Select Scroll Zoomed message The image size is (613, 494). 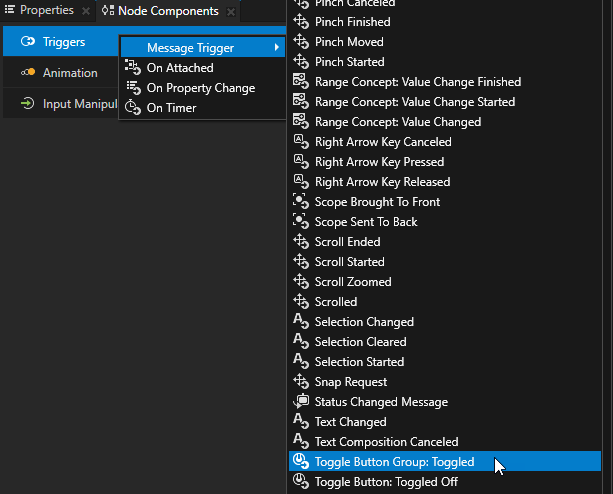point(445,281)
